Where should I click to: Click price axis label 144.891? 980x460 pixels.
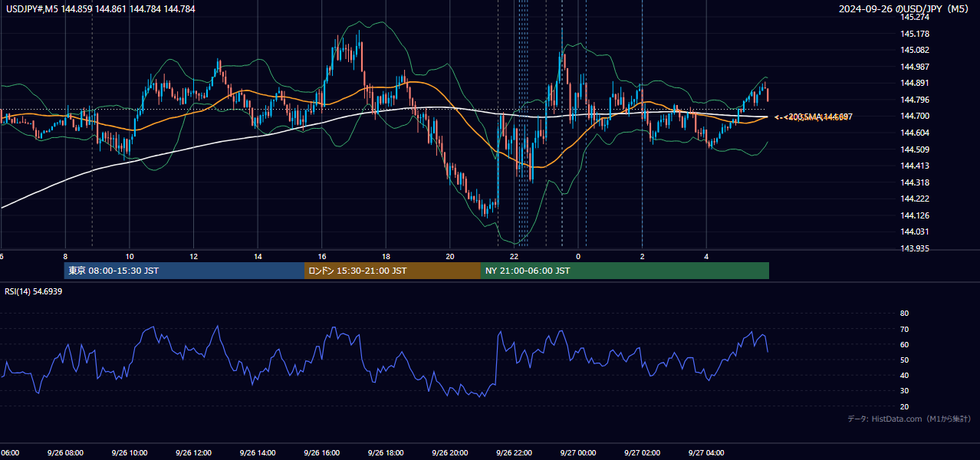tap(915, 84)
